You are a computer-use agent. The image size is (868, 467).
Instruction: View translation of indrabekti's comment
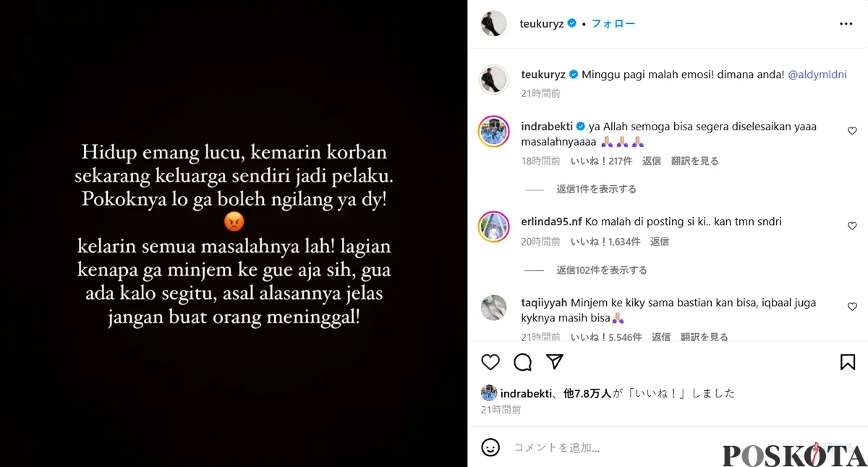pyautogui.click(x=694, y=161)
